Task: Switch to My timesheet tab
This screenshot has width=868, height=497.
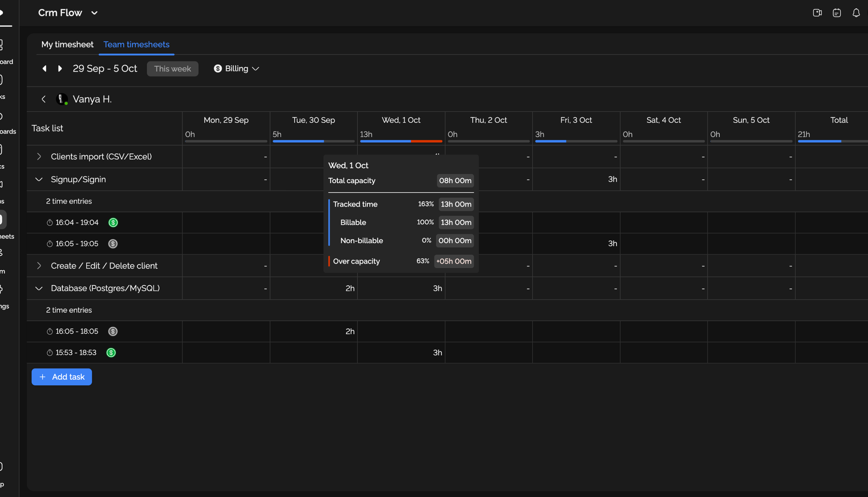Action: [x=67, y=44]
